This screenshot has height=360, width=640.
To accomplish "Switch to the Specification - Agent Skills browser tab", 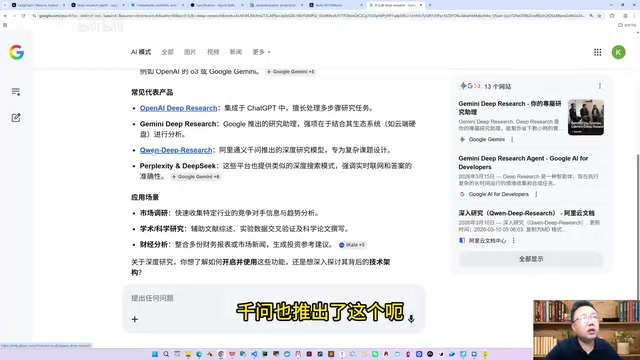I will (217, 5).
